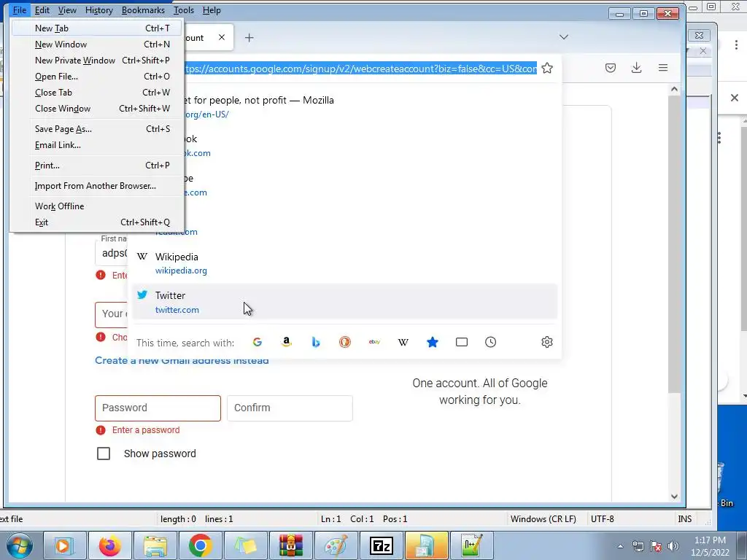Screen dimensions: 747x560
Task: Close the current Google account tab
Action: [222, 37]
